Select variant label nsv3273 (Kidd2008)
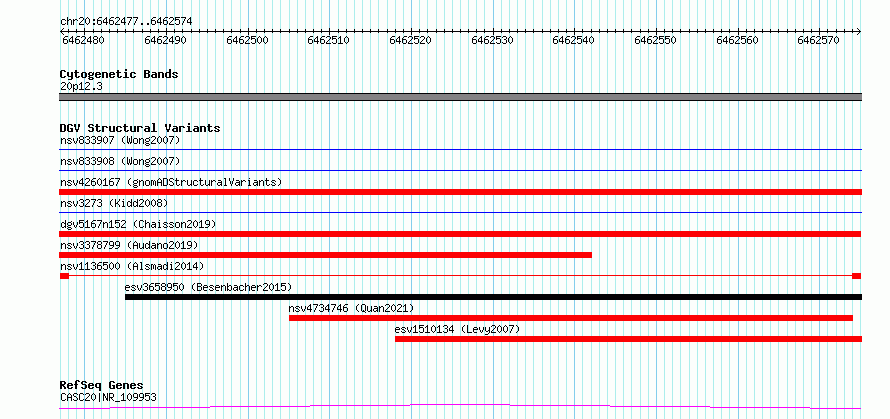The height and width of the screenshot is (419, 890). pos(114,203)
